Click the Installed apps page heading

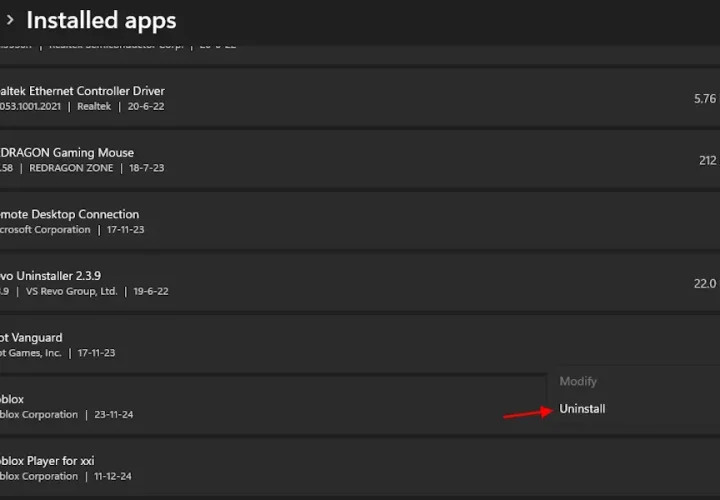point(101,20)
